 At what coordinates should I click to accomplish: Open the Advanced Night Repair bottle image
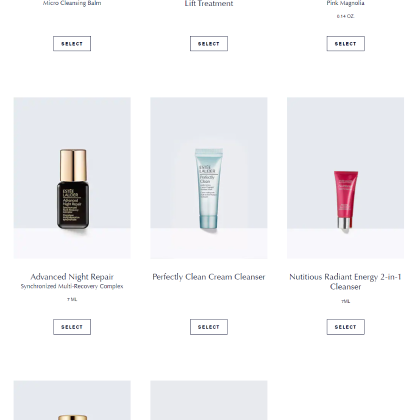pyautogui.click(x=72, y=178)
